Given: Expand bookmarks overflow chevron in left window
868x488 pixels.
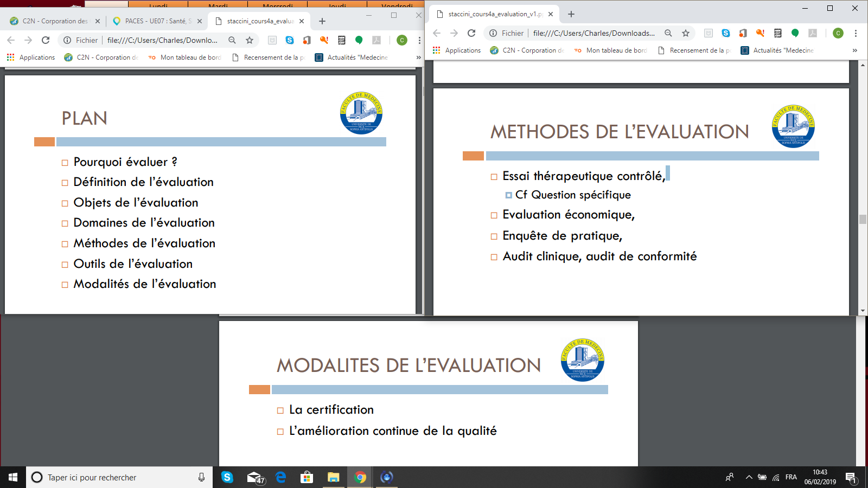Looking at the screenshot, I should [x=418, y=57].
